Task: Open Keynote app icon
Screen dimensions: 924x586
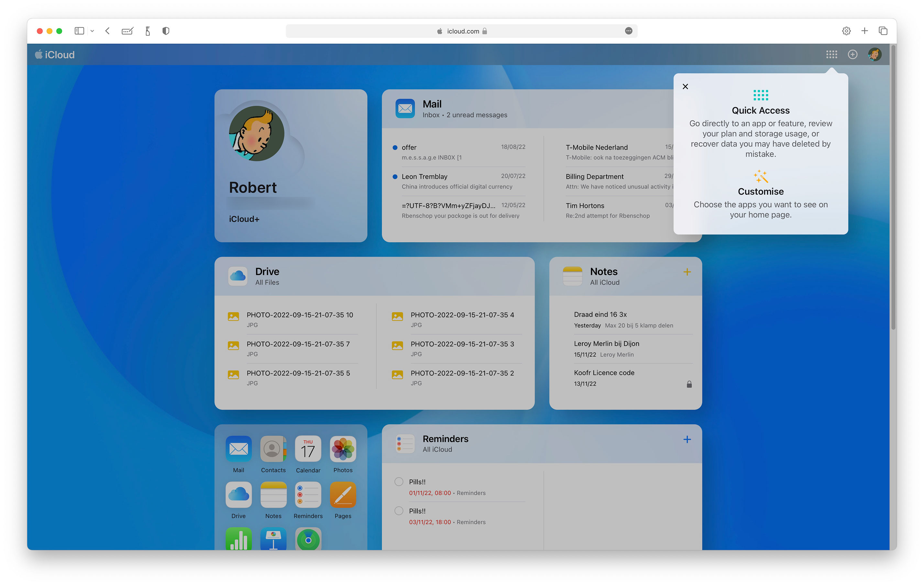Action: [x=273, y=538]
